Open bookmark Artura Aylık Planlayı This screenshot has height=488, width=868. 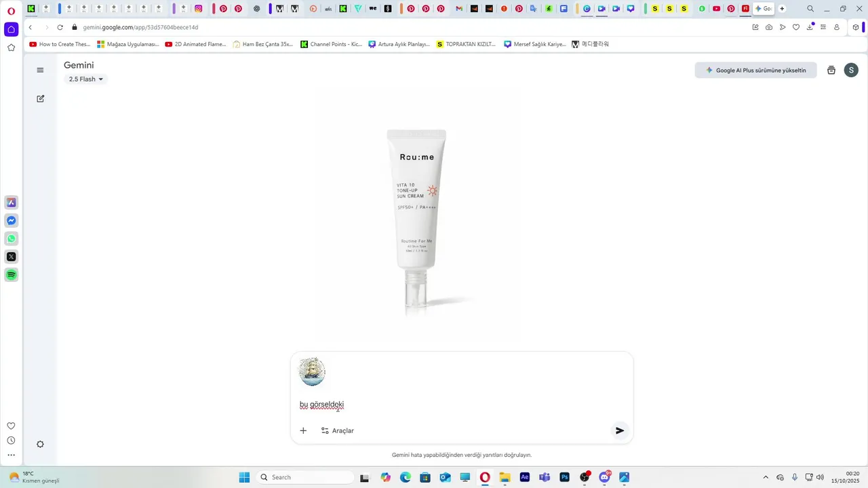pos(399,44)
